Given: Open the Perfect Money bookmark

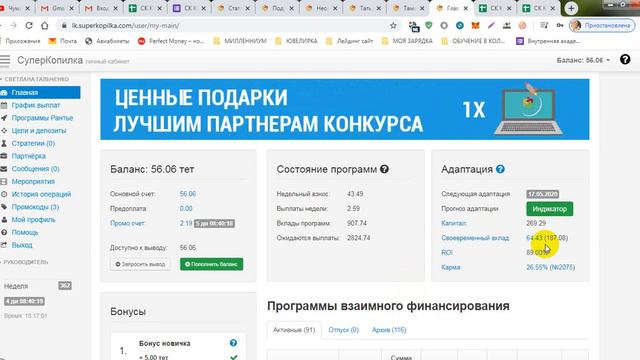Looking at the screenshot, I should [x=171, y=41].
